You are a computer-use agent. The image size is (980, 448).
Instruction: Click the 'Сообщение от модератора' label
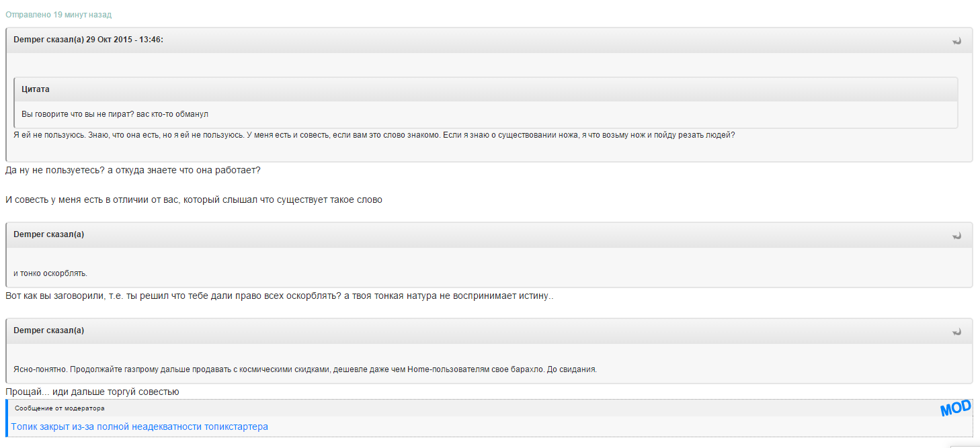60,408
